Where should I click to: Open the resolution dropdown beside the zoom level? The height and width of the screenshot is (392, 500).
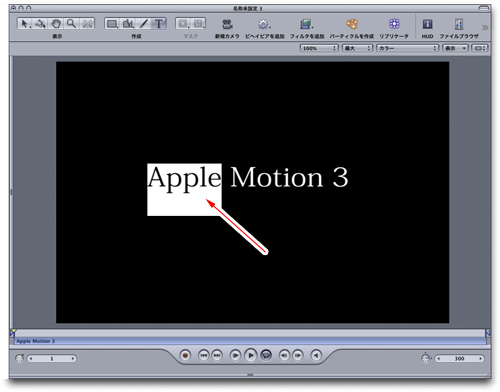click(x=357, y=48)
